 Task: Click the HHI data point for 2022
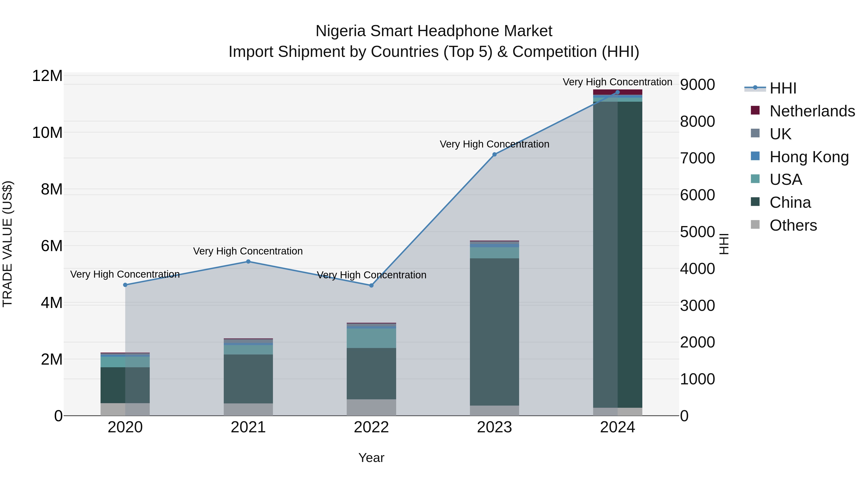pos(371,286)
